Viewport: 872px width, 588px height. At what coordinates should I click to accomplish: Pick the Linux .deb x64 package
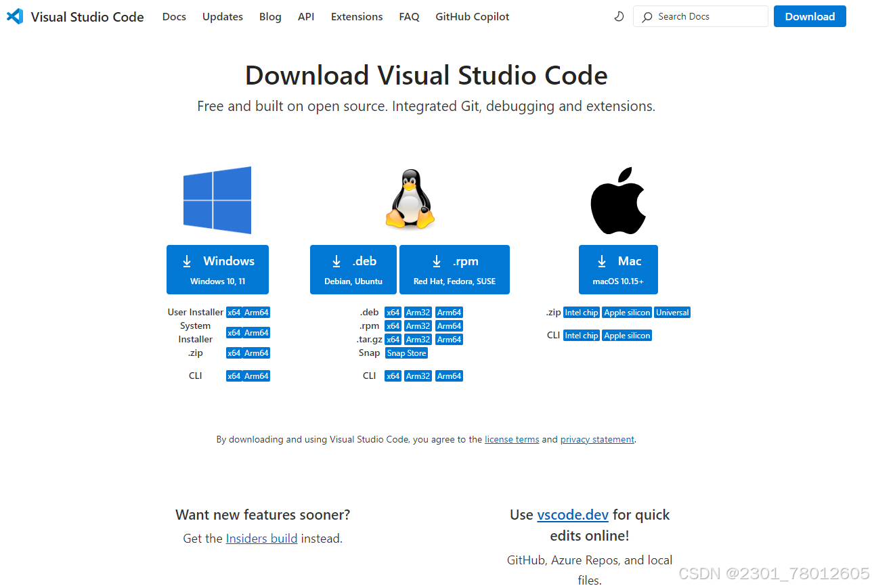coord(393,313)
